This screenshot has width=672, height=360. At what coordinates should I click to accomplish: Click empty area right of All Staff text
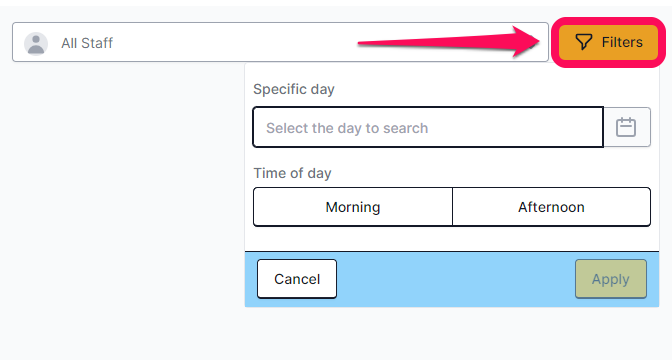pos(231,42)
